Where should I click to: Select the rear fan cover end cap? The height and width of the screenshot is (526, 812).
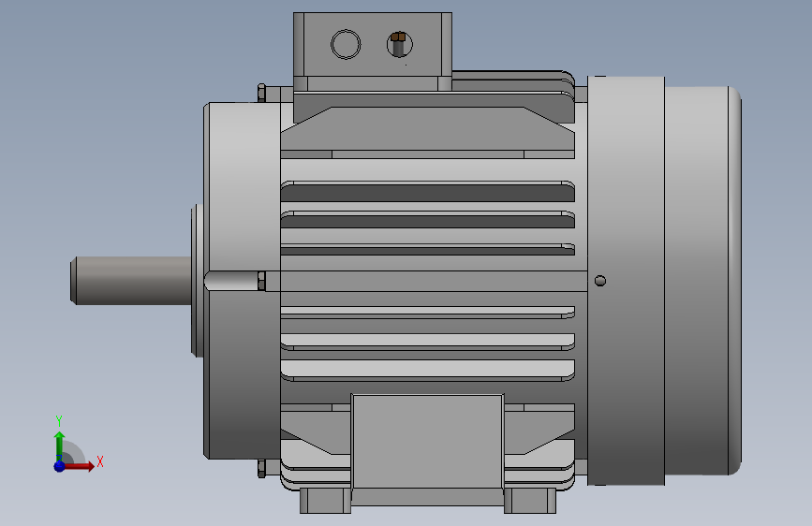[x=703, y=281]
